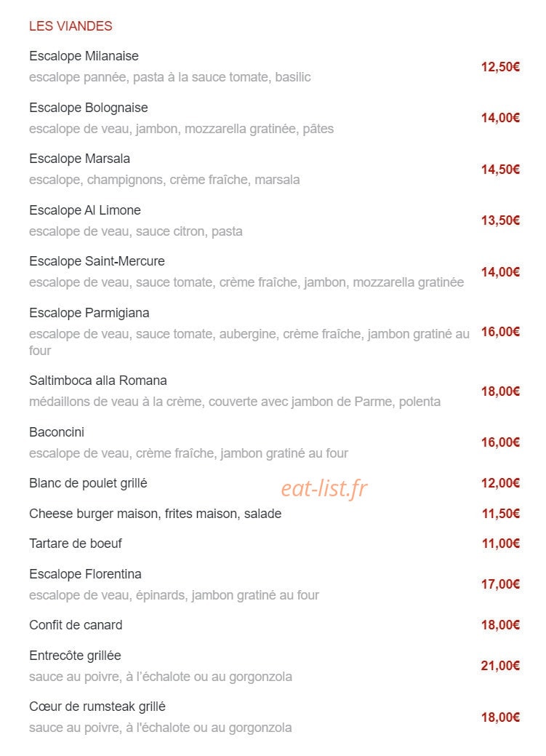This screenshot has height=756, width=546.
Task: Select the Escalope Parmigiana dish title
Action: tap(89, 313)
